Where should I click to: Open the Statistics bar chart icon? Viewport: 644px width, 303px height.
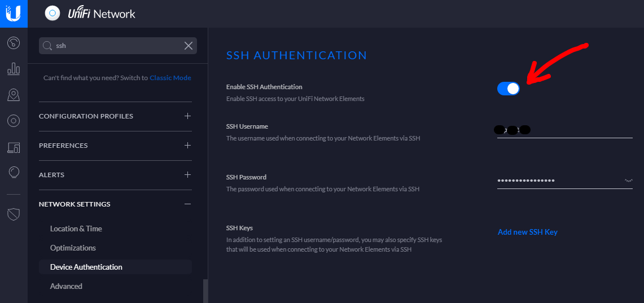[14, 69]
